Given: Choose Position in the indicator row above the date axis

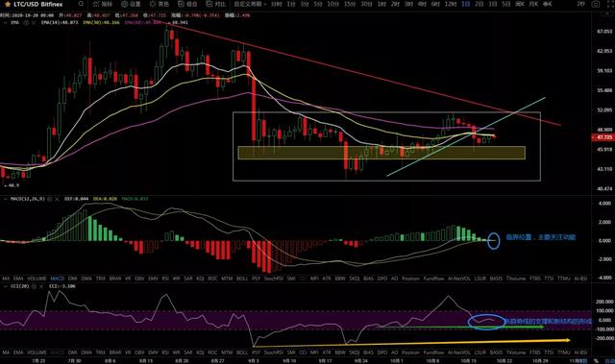Looking at the screenshot, I should pyautogui.click(x=410, y=352).
